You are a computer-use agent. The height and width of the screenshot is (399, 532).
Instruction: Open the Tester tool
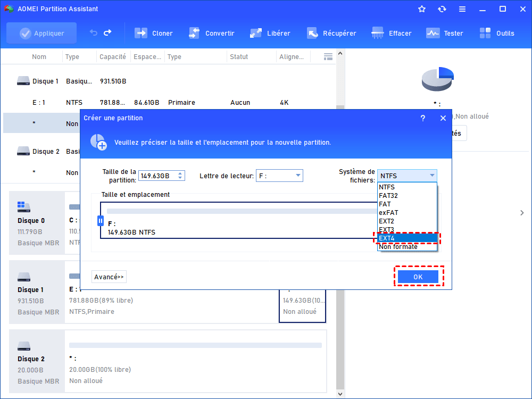coord(444,33)
